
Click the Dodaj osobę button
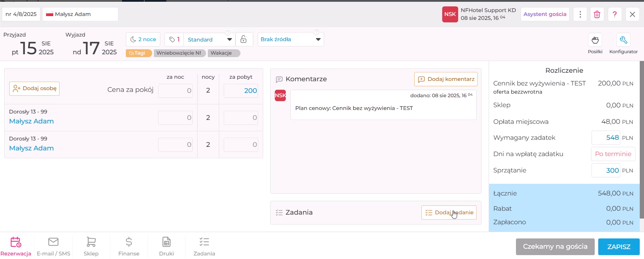point(34,88)
